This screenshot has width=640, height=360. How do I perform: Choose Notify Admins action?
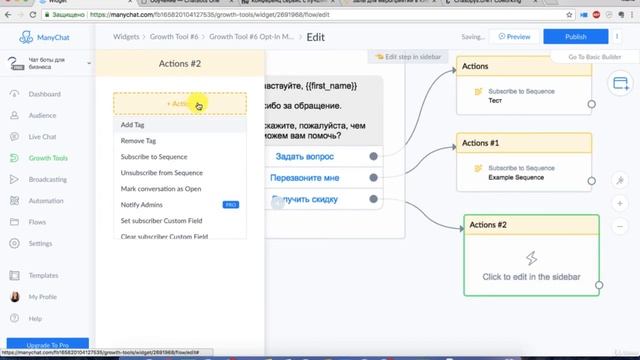(x=180, y=204)
